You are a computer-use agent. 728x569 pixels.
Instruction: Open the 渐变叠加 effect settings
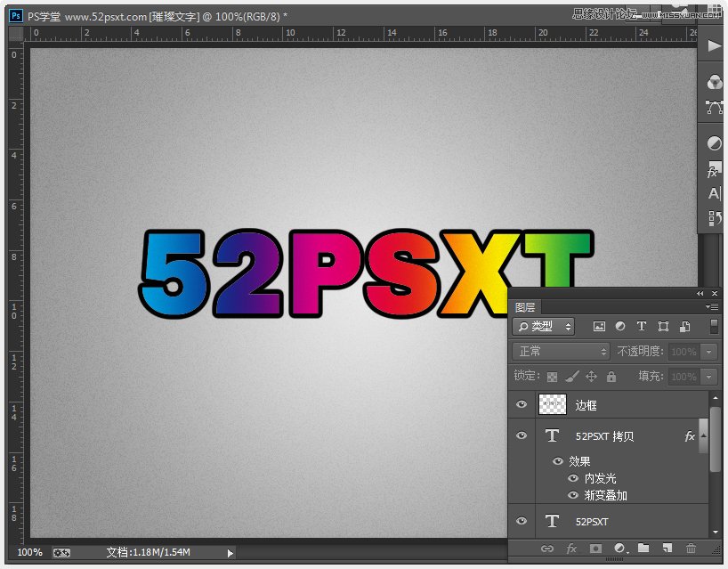tap(605, 496)
